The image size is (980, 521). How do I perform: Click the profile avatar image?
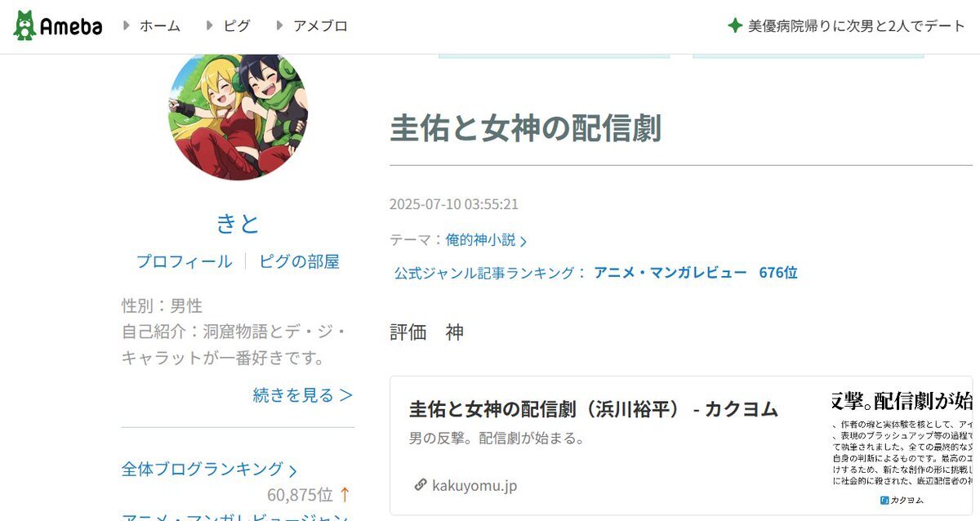click(x=238, y=117)
